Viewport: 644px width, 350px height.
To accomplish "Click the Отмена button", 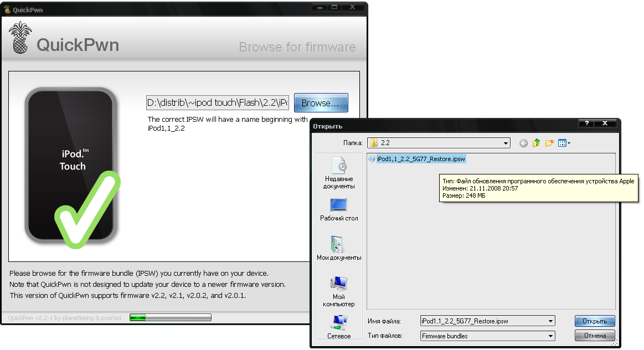I will pyautogui.click(x=595, y=336).
